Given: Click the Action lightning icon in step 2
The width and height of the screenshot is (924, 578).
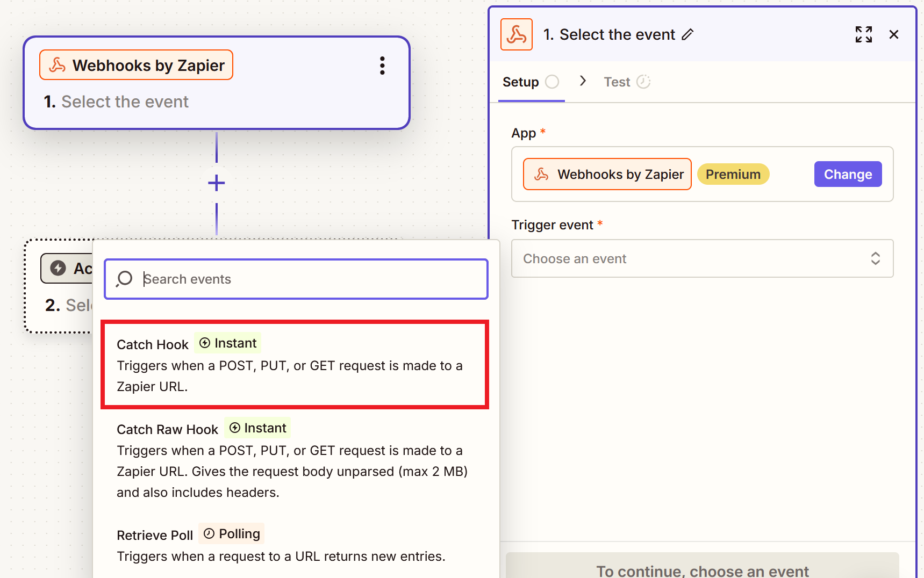Looking at the screenshot, I should (x=58, y=268).
